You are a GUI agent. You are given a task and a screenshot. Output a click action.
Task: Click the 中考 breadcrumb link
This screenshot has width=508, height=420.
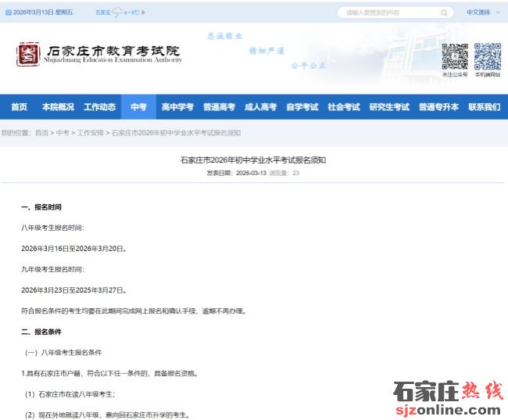coord(63,133)
